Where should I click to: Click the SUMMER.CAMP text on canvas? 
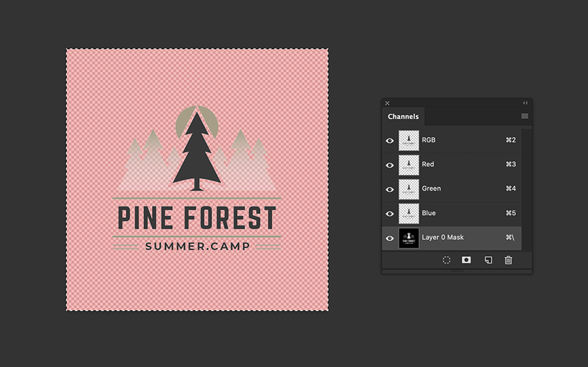click(197, 246)
